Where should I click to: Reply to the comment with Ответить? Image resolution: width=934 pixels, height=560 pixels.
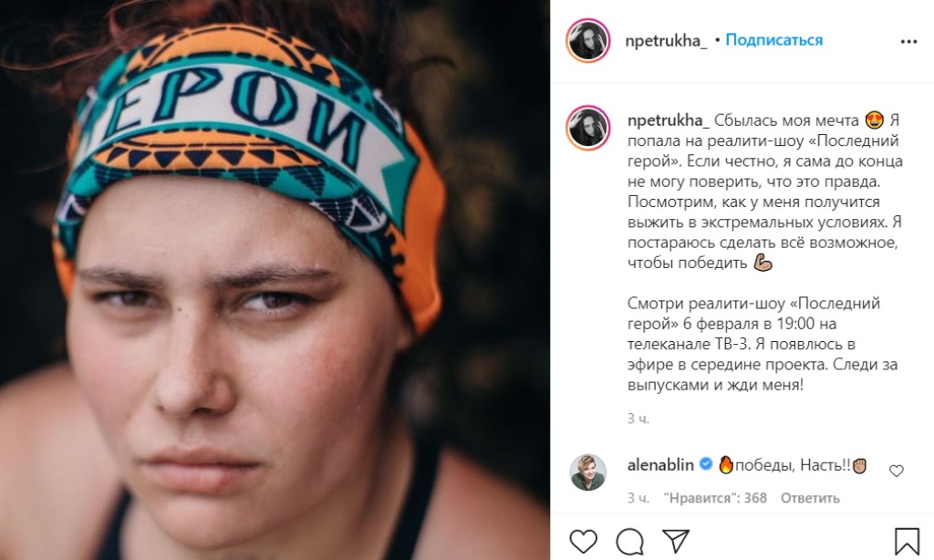[x=810, y=498]
